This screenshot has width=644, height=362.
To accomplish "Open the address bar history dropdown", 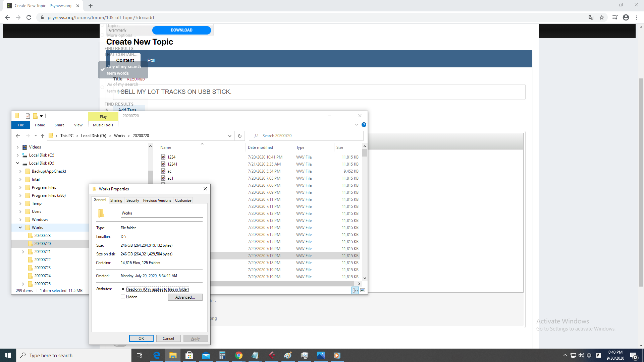I will point(229,136).
